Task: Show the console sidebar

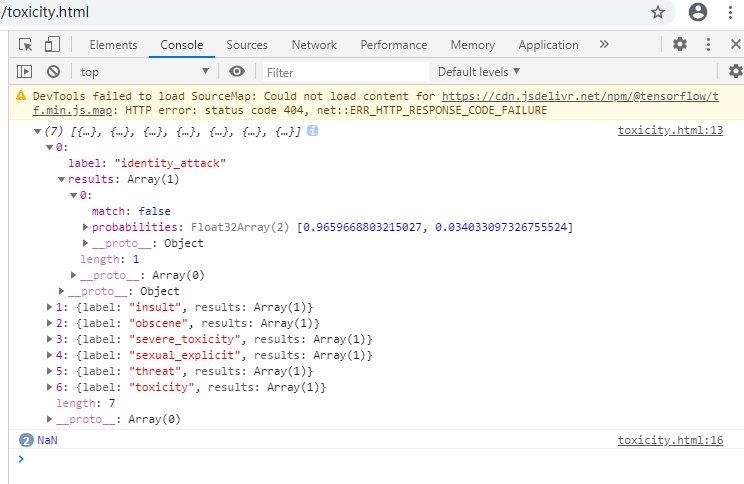Action: tap(25, 72)
